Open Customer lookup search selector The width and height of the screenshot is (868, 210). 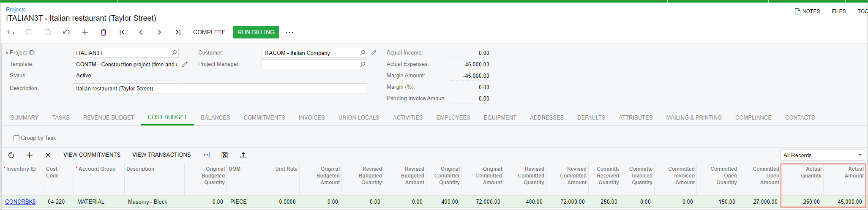[x=363, y=53]
